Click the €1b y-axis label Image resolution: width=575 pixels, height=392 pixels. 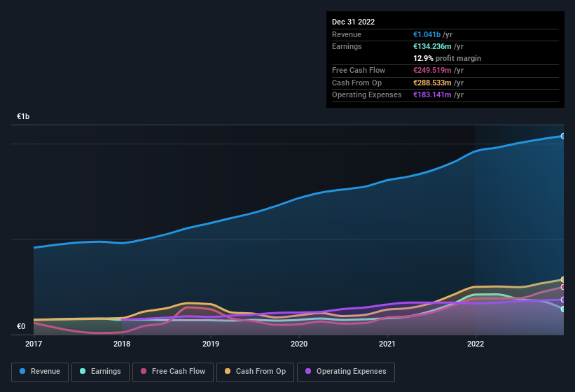coord(23,116)
